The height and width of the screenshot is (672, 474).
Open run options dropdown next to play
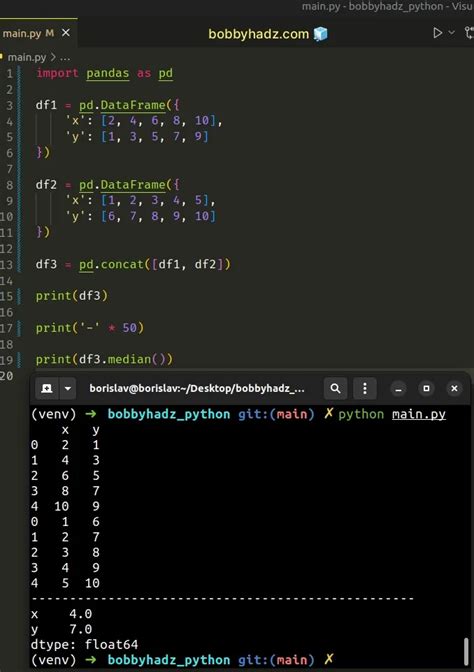pos(452,33)
